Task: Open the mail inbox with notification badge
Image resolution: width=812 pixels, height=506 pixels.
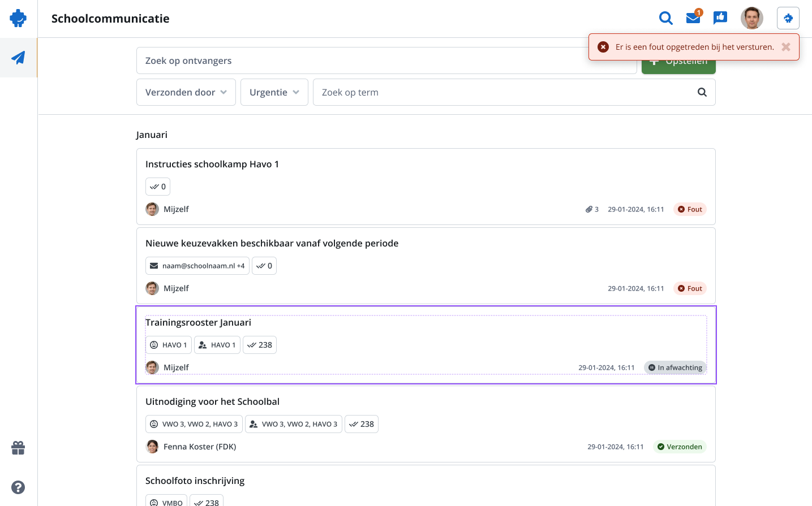Action: [x=693, y=18]
